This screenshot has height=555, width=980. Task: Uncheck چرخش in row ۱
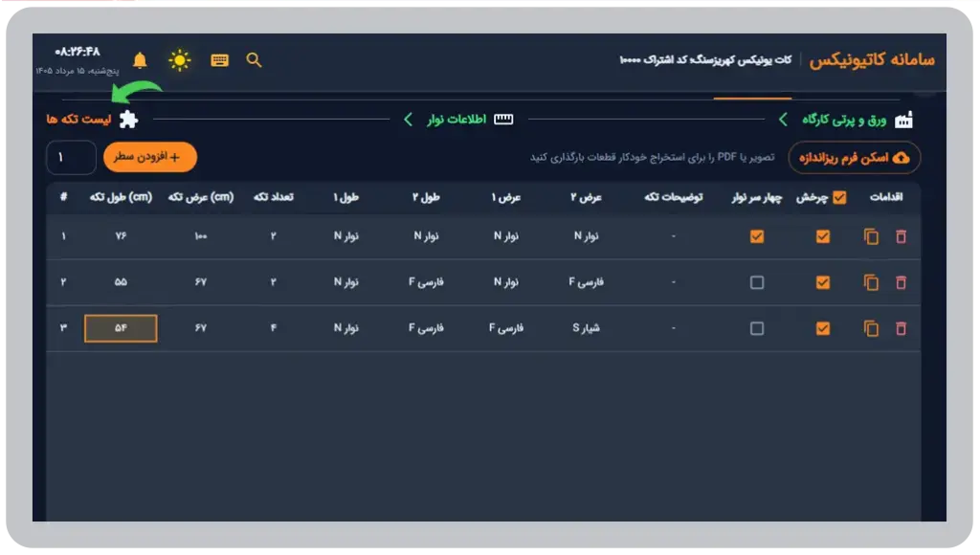tap(823, 236)
